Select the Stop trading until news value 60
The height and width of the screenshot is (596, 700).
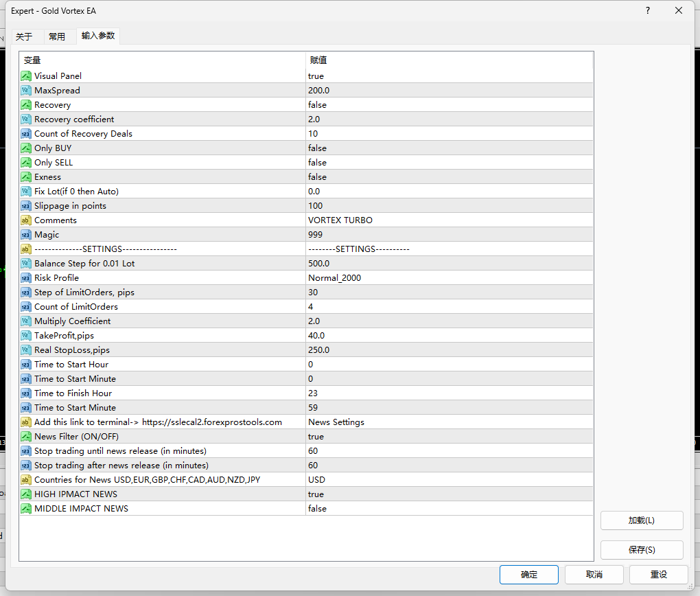(x=313, y=451)
